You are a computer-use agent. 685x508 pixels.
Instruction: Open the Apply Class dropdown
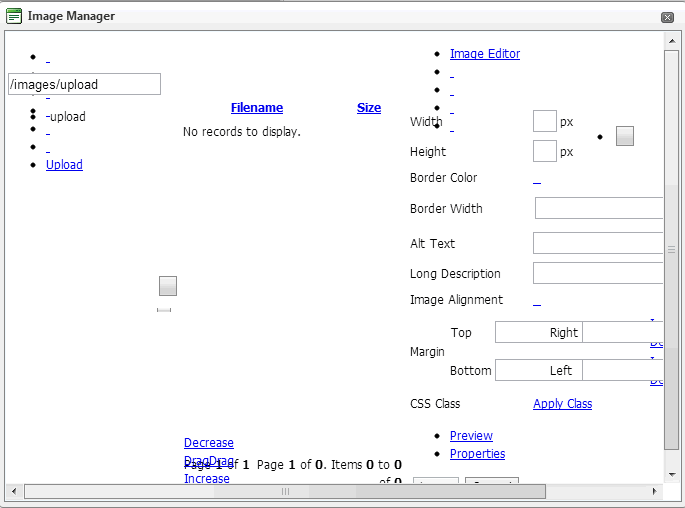[562, 404]
